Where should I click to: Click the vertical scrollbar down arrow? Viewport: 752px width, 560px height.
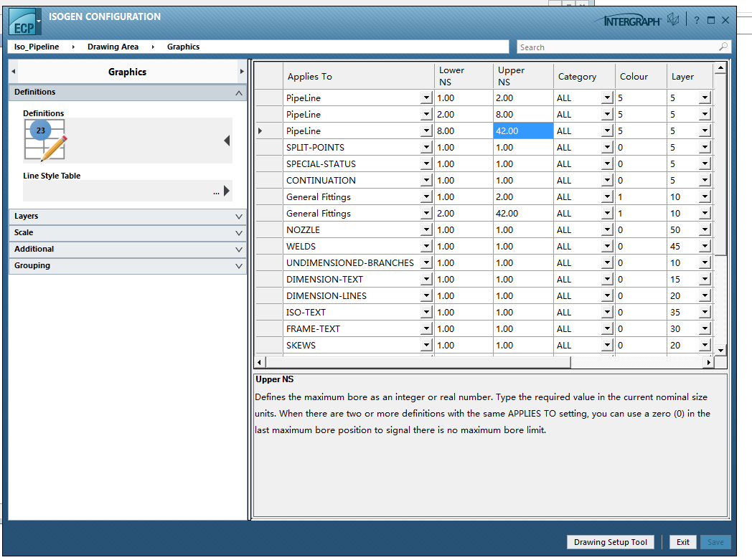click(720, 350)
